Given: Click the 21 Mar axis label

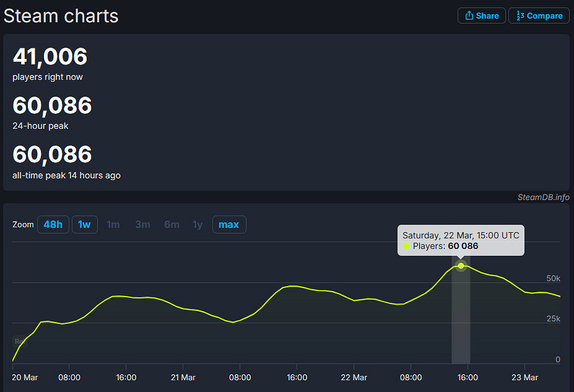Looking at the screenshot, I should 183,377.
